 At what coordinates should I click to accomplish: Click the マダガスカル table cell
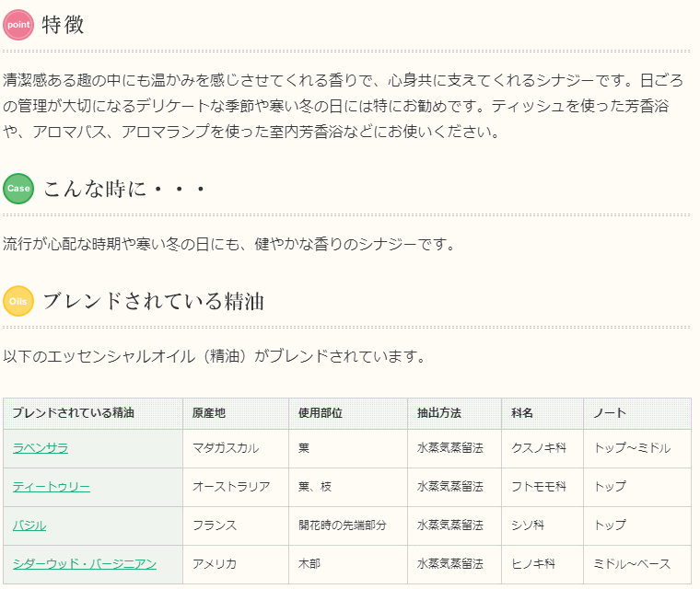(x=236, y=448)
